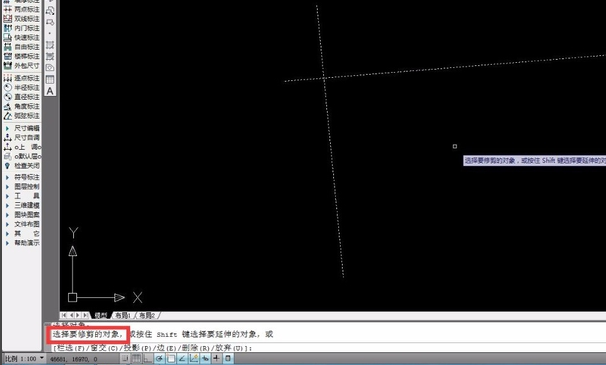Expand the 图层控制 menu group

click(x=22, y=186)
